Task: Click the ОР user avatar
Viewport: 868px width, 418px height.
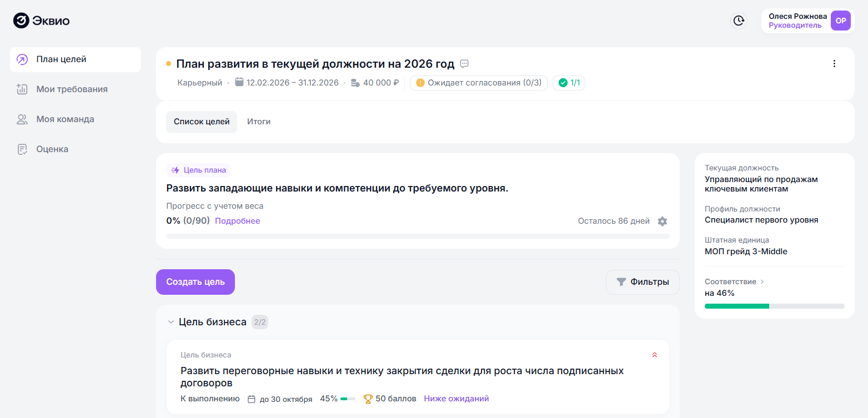Action: click(841, 21)
